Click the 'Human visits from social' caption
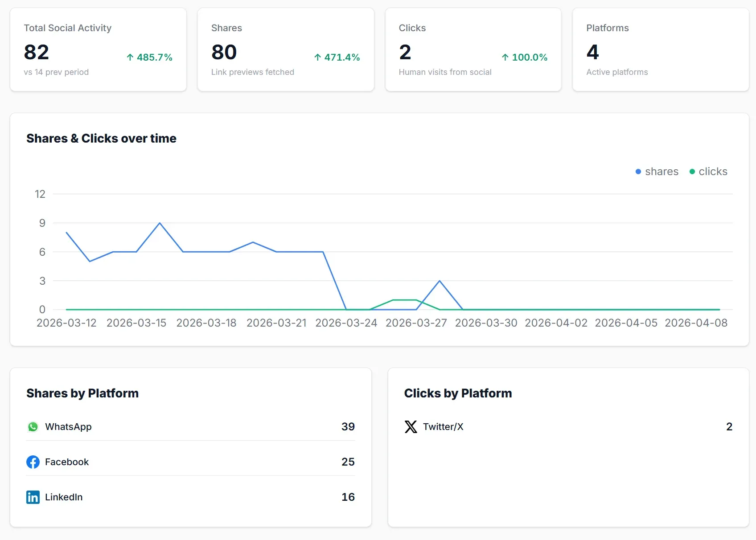This screenshot has width=756, height=540. point(445,72)
